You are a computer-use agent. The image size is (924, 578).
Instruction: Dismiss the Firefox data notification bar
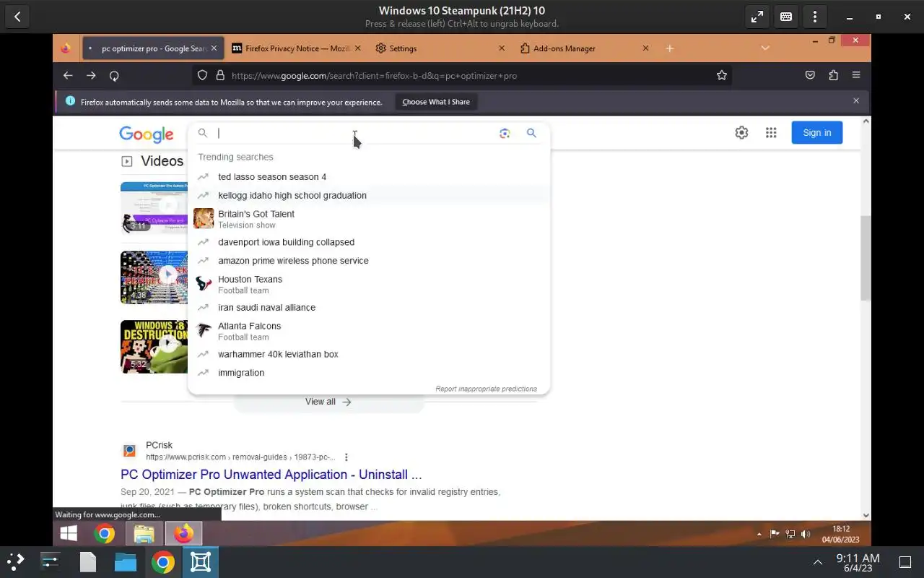[x=856, y=101]
